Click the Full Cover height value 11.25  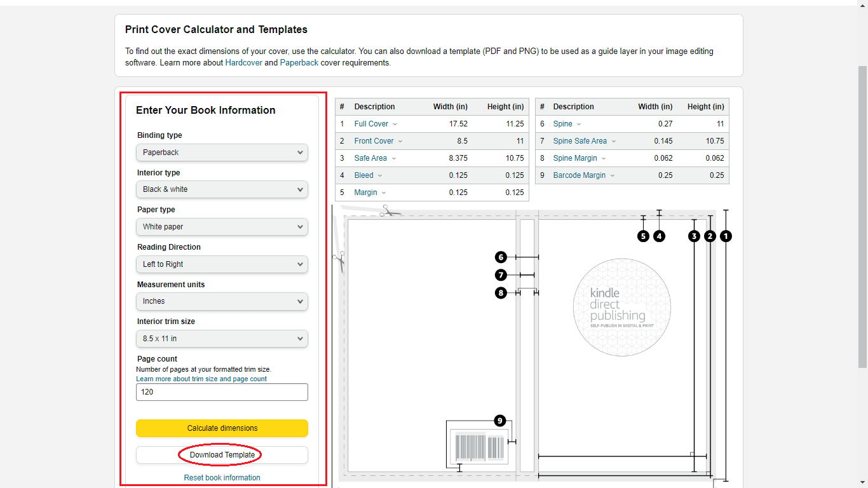pyautogui.click(x=515, y=124)
